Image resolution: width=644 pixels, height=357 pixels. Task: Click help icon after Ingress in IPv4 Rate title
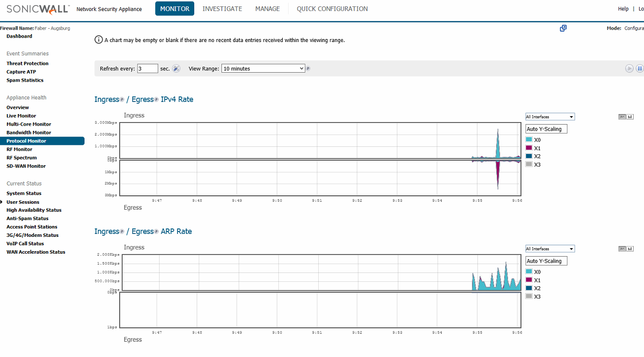[x=122, y=100]
